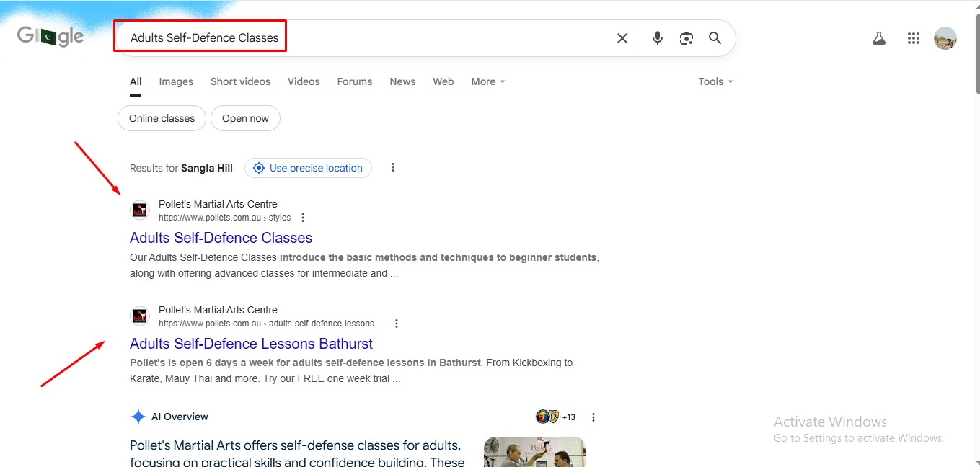The width and height of the screenshot is (980, 467).
Task: Open Search Labs flask icon
Action: pos(878,39)
